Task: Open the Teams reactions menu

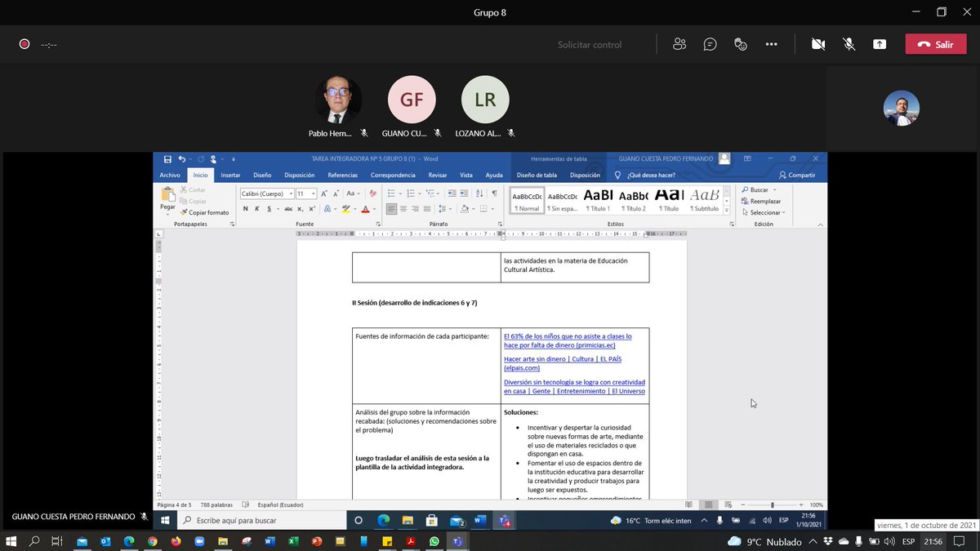Action: pyautogui.click(x=741, y=44)
